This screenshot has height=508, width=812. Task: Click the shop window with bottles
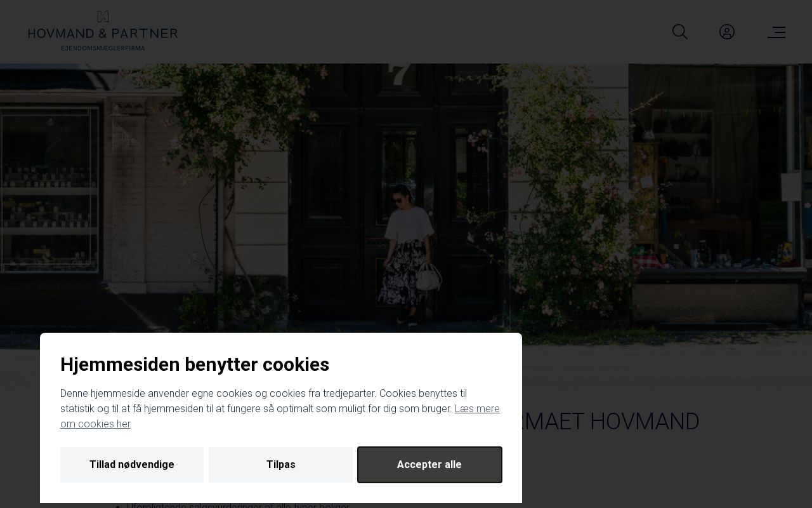(x=49, y=190)
